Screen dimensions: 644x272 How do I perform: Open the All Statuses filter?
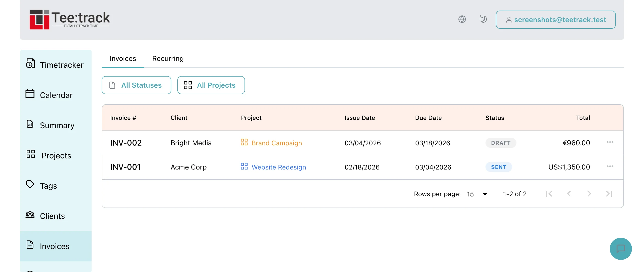(x=136, y=85)
